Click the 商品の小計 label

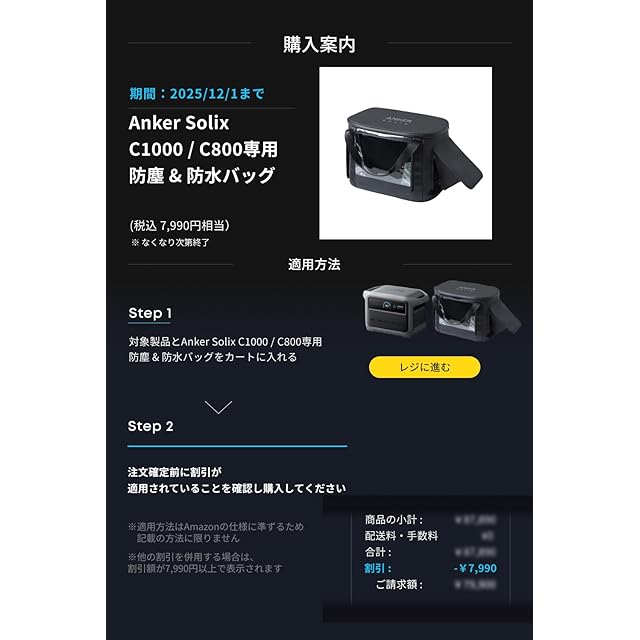(x=393, y=520)
